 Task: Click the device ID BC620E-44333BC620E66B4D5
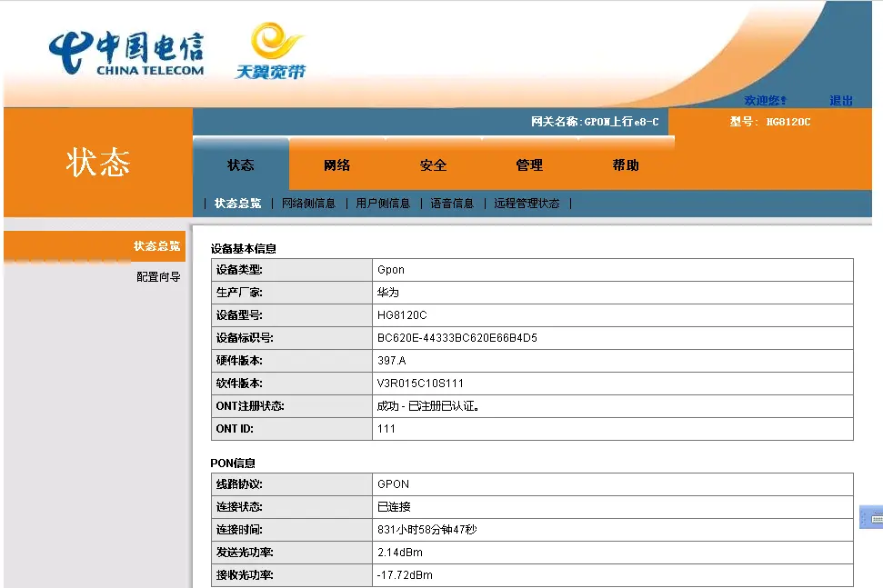[x=457, y=337]
